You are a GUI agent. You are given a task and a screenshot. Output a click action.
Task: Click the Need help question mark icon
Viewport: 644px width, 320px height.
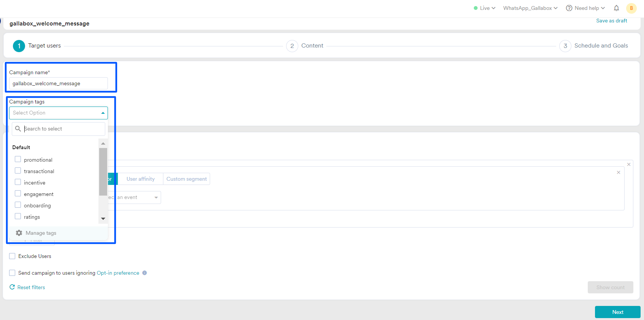(569, 8)
